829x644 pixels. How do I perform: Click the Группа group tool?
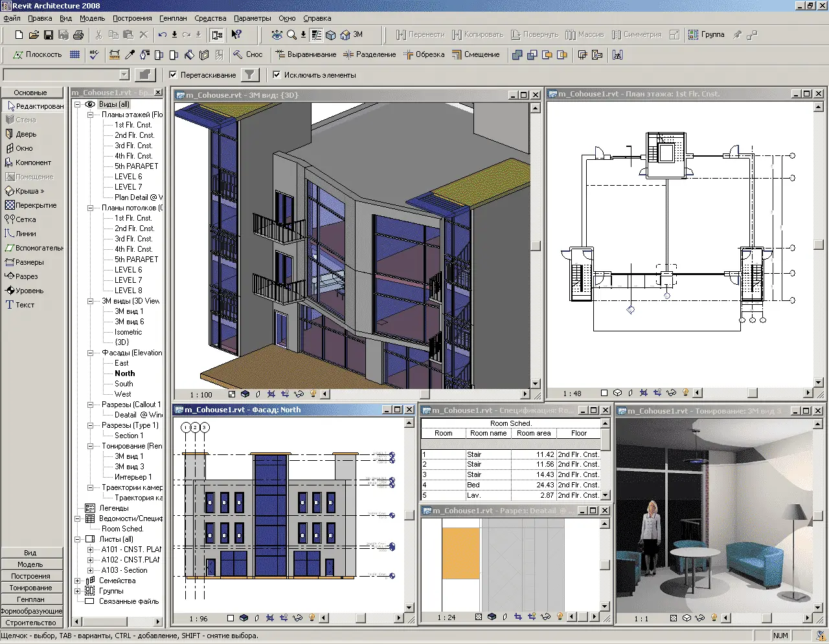pyautogui.click(x=707, y=35)
